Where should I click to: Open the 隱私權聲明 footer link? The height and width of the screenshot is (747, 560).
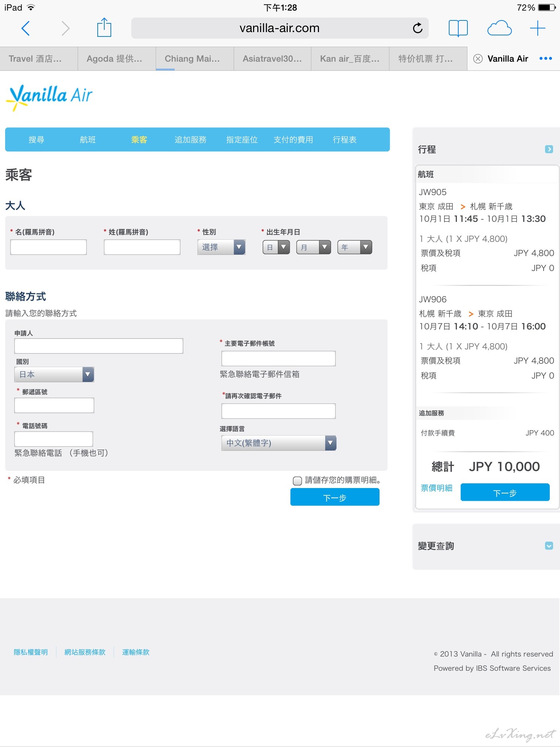(x=31, y=652)
